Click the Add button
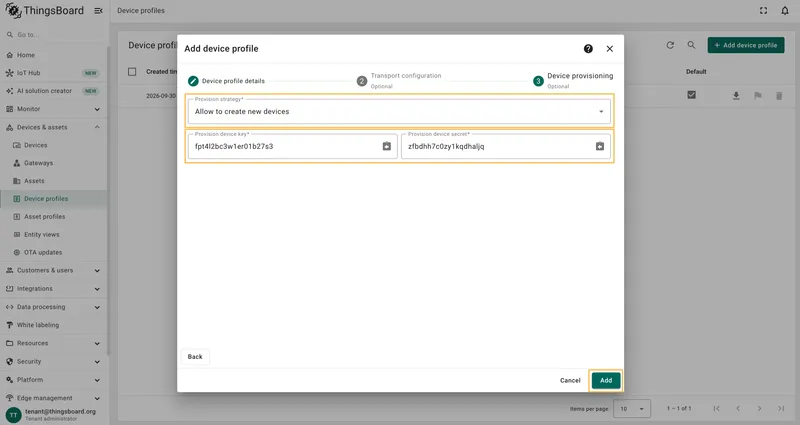The width and height of the screenshot is (800, 425). 606,381
